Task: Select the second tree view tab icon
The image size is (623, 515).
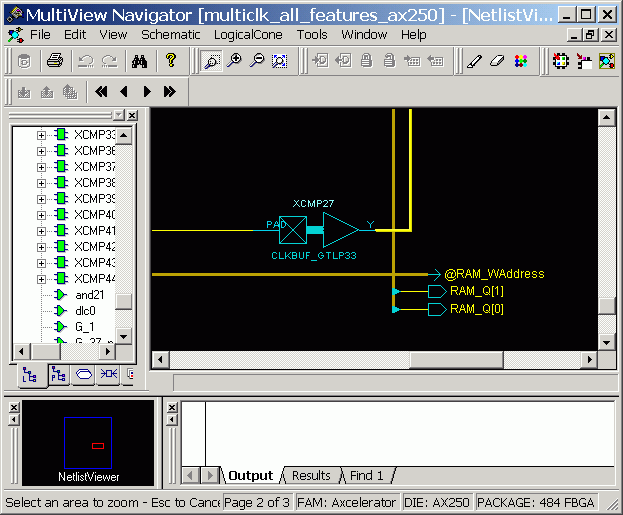Action: tap(58, 374)
